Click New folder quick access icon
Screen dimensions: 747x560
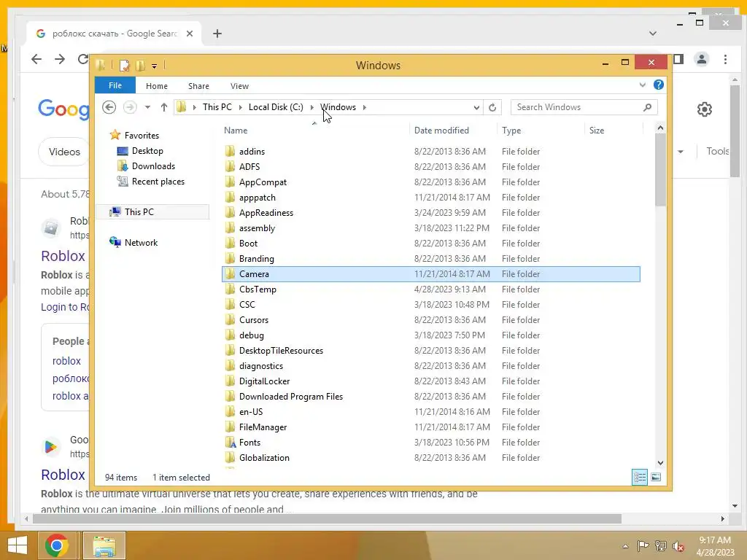tap(141, 65)
